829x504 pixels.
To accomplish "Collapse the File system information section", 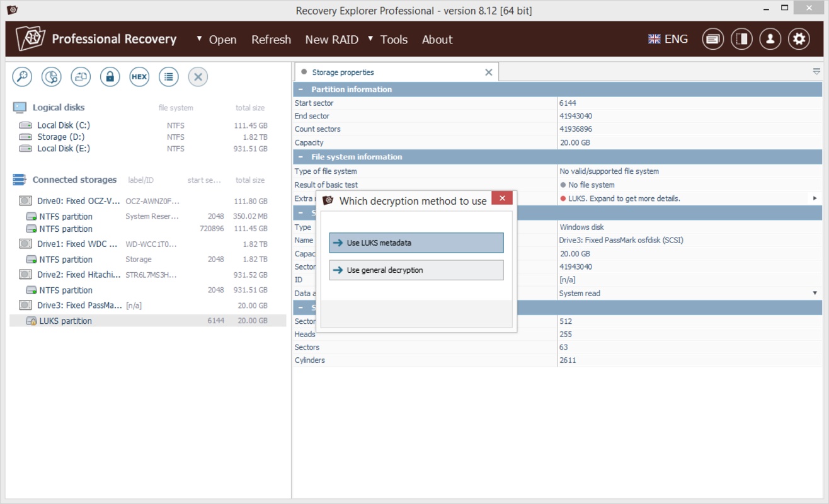I will coord(301,157).
